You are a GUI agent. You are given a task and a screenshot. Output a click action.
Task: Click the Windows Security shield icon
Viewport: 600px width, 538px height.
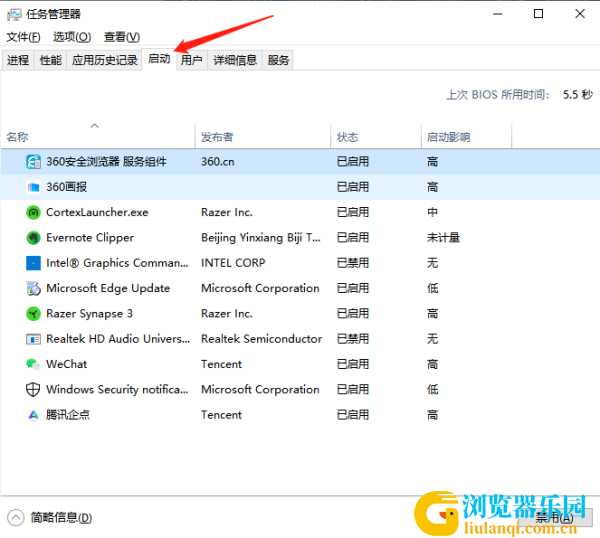coord(33,390)
